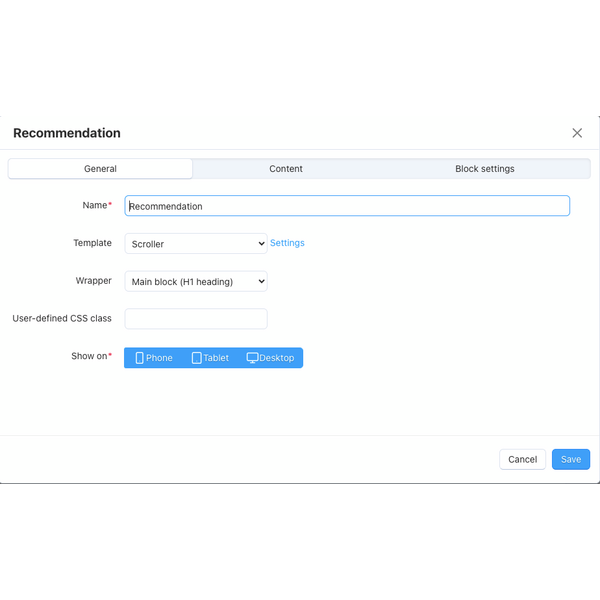Toggle the Tablet label in Show on
This screenshot has width=600, height=600.
[216, 358]
